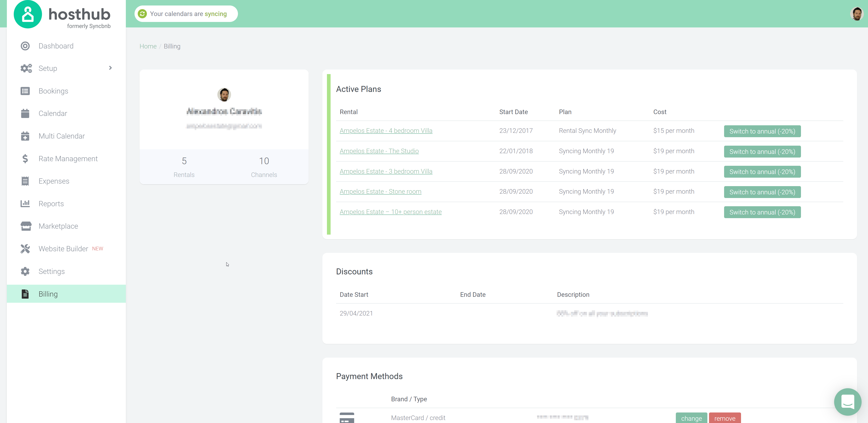Click the Settings gear icon
Image resolution: width=868 pixels, height=423 pixels.
tap(25, 271)
